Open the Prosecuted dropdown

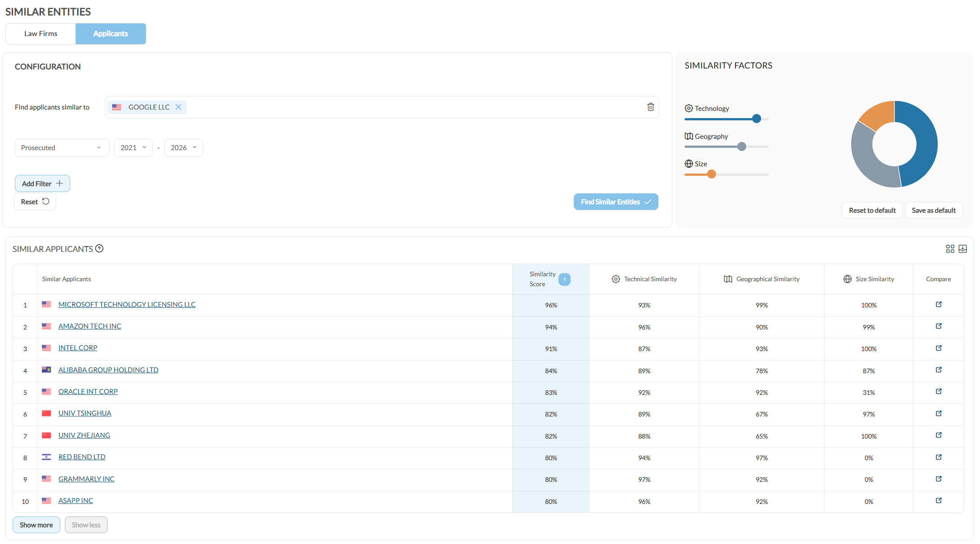tap(62, 148)
